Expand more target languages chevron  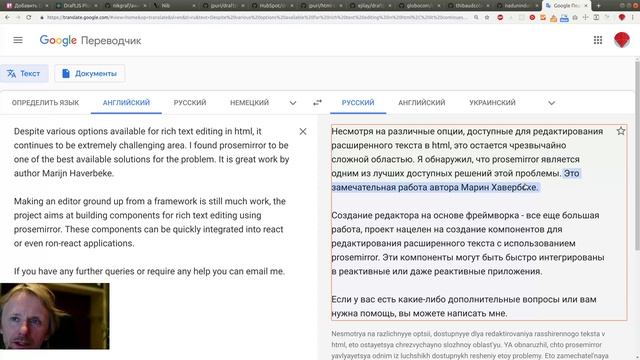pyautogui.click(x=551, y=103)
